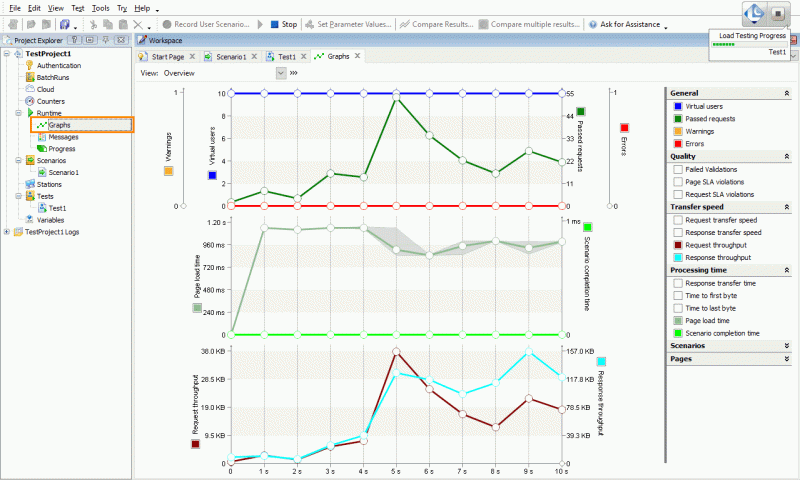Click the red Errors axis swatch
The width and height of the screenshot is (800, 480).
coord(624,128)
